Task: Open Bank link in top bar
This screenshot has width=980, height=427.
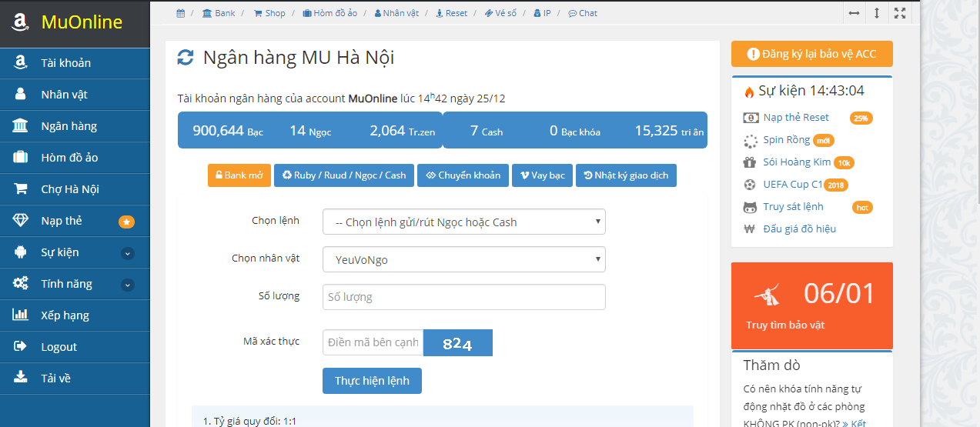Action: tap(219, 13)
